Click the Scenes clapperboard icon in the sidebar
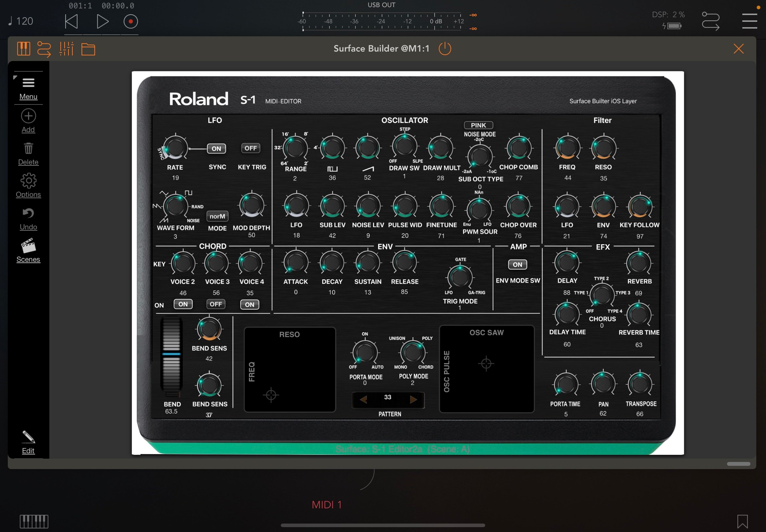This screenshot has width=766, height=532. click(x=28, y=246)
